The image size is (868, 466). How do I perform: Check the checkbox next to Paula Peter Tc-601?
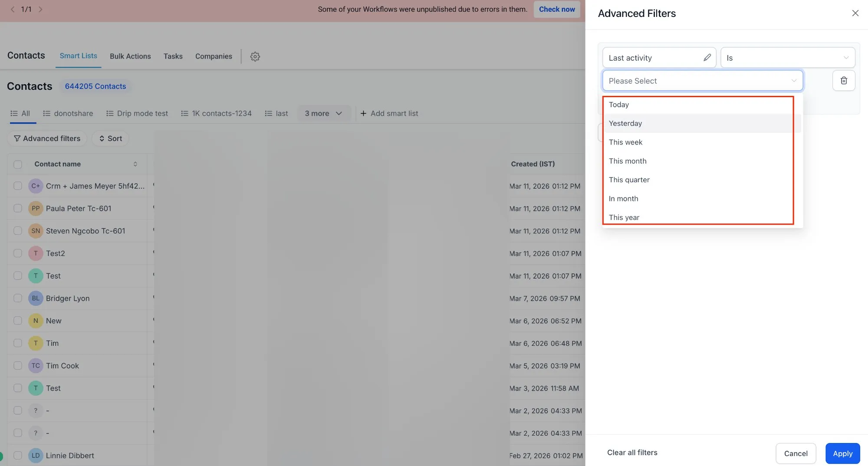(18, 208)
